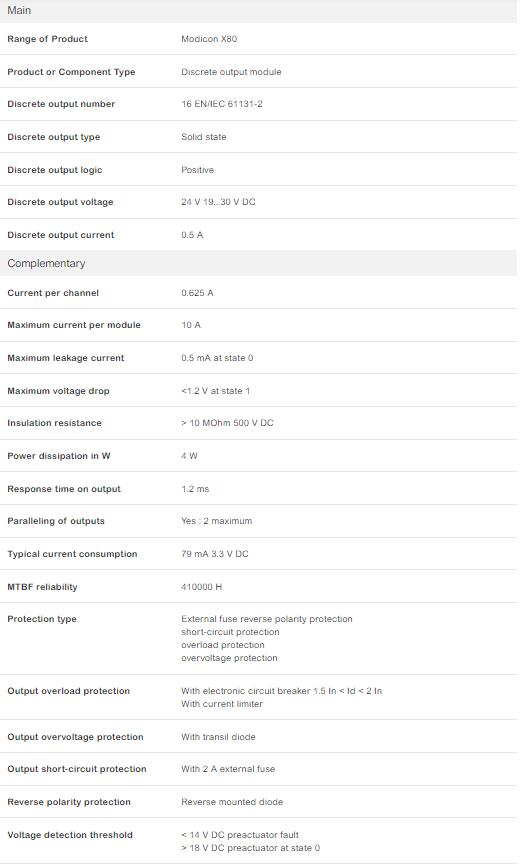520x866 pixels.
Task: Select the Reverse mounted diode text
Action: (232, 802)
